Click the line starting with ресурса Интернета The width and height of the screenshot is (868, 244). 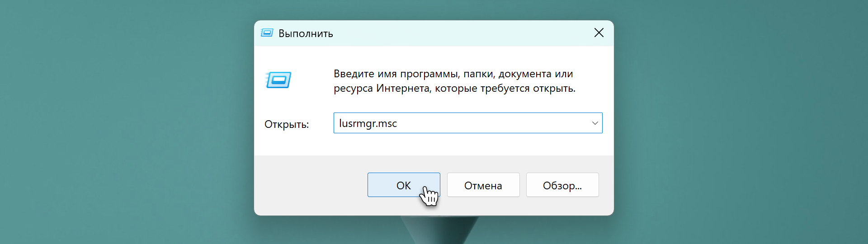tap(454, 88)
